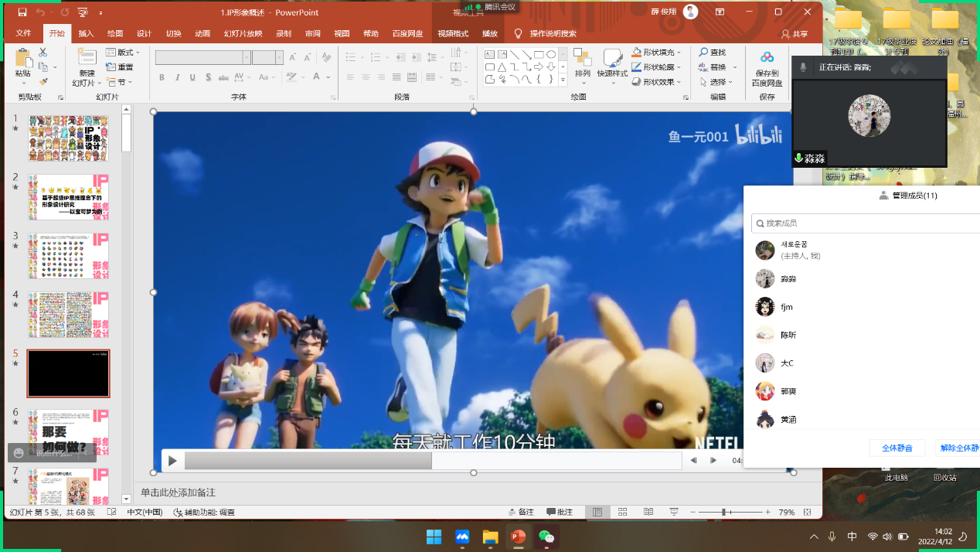Select slide 3 thumbnail
This screenshot has width=980, height=552.
pyautogui.click(x=68, y=256)
